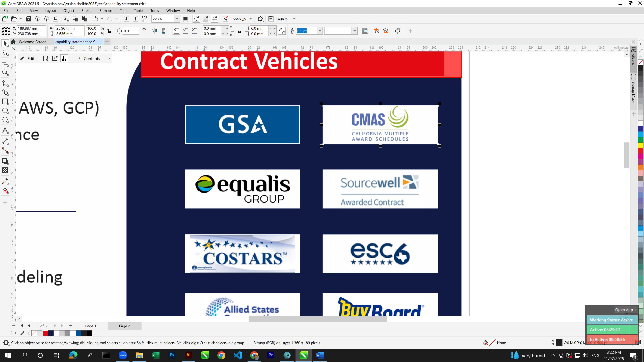This screenshot has height=362, width=644.
Task: Click the To Front of Layer icon
Action: pos(377,31)
